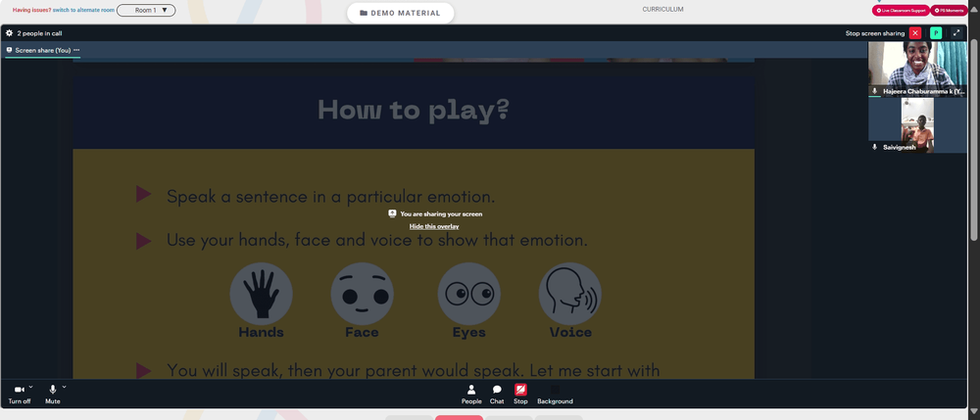This screenshot has height=420, width=980.
Task: Enter fullscreen with expand arrows icon
Action: pos(956,33)
